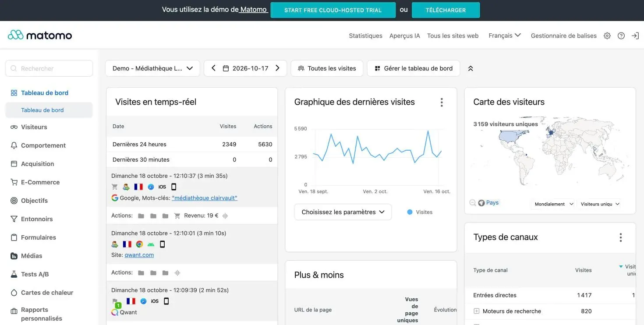The image size is (644, 325).
Task: Follow the Matomo link in the banner
Action: pos(253,10)
